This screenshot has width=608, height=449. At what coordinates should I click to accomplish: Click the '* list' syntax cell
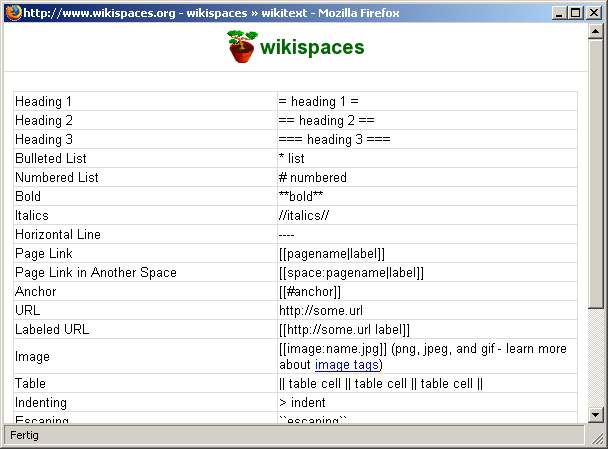pyautogui.click(x=427, y=159)
